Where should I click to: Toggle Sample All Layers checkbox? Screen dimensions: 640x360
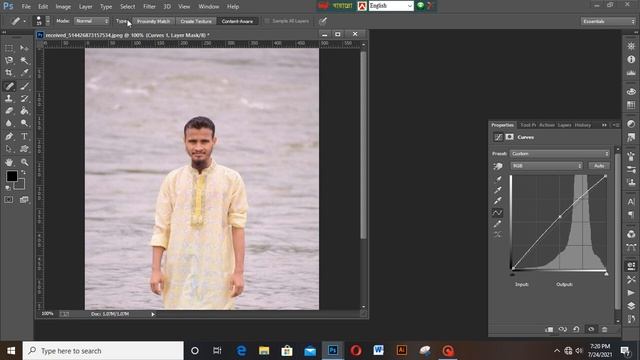[x=267, y=21]
